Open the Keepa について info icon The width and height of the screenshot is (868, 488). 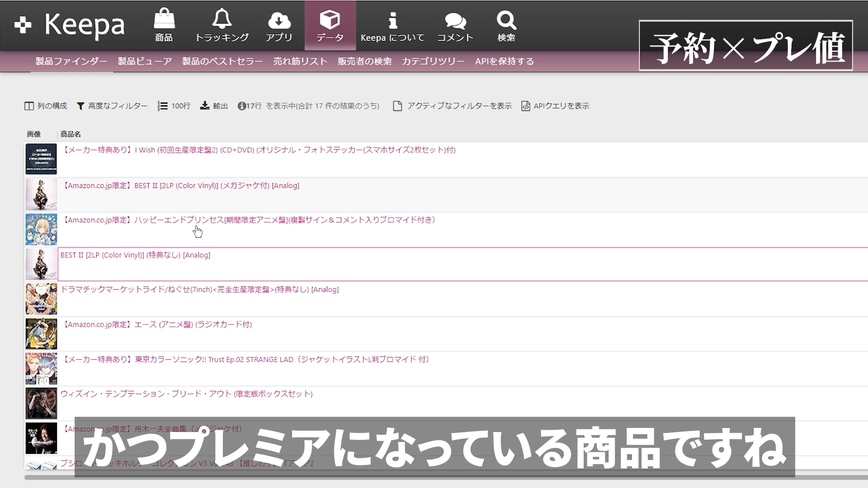click(x=392, y=20)
